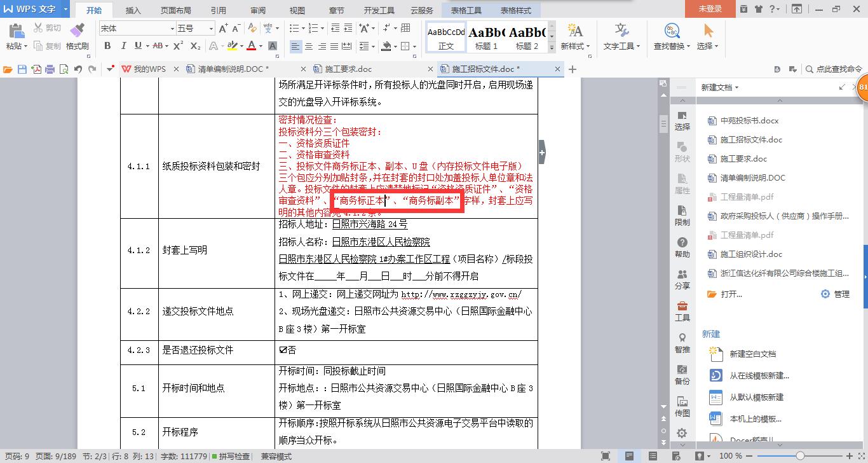
Task: Apply superscript X² formatting
Action: pos(179,46)
